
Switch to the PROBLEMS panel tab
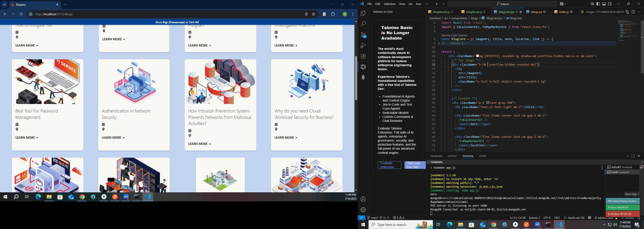(x=436, y=156)
